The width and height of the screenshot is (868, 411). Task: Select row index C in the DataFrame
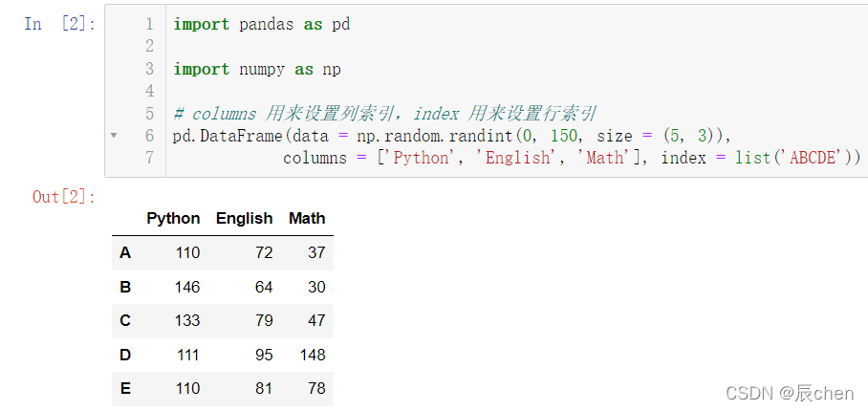pos(125,321)
